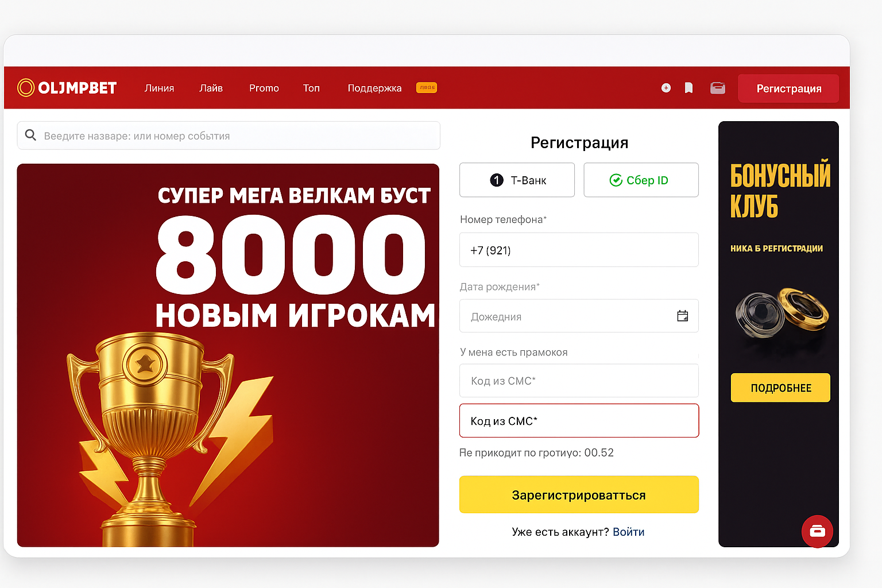This screenshot has height=588, width=882.
Task: Click the yellow Зарегистрироваться button
Action: (x=579, y=494)
